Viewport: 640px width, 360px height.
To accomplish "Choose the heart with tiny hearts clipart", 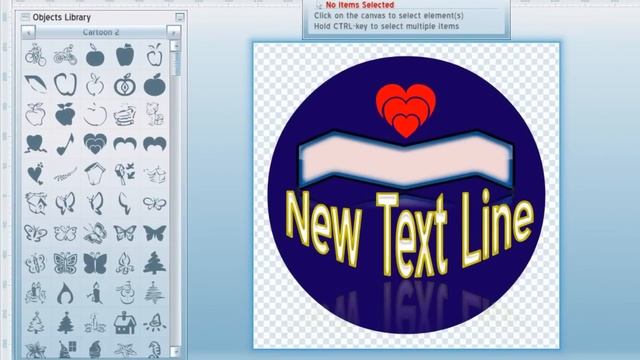I will coord(36,174).
